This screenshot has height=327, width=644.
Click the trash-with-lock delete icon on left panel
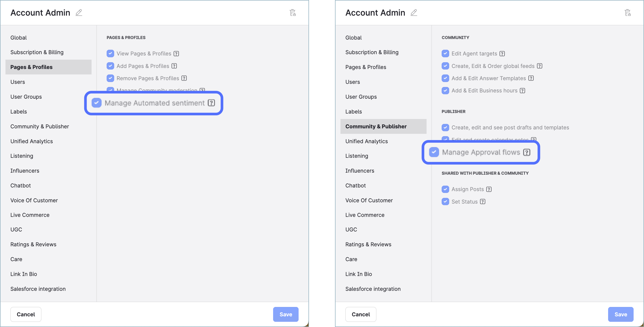pyautogui.click(x=293, y=12)
